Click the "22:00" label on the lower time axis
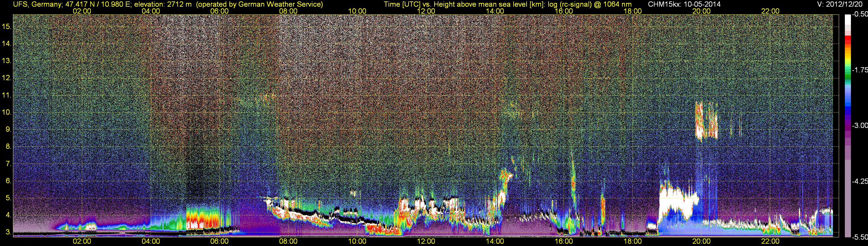 tap(770, 241)
